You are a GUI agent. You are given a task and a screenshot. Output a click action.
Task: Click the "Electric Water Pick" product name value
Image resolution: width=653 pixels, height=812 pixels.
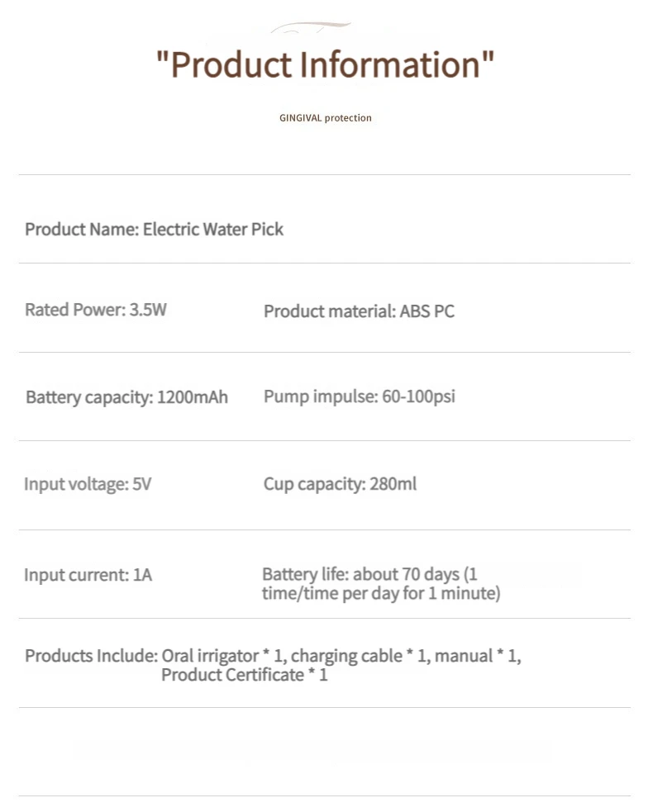click(213, 230)
